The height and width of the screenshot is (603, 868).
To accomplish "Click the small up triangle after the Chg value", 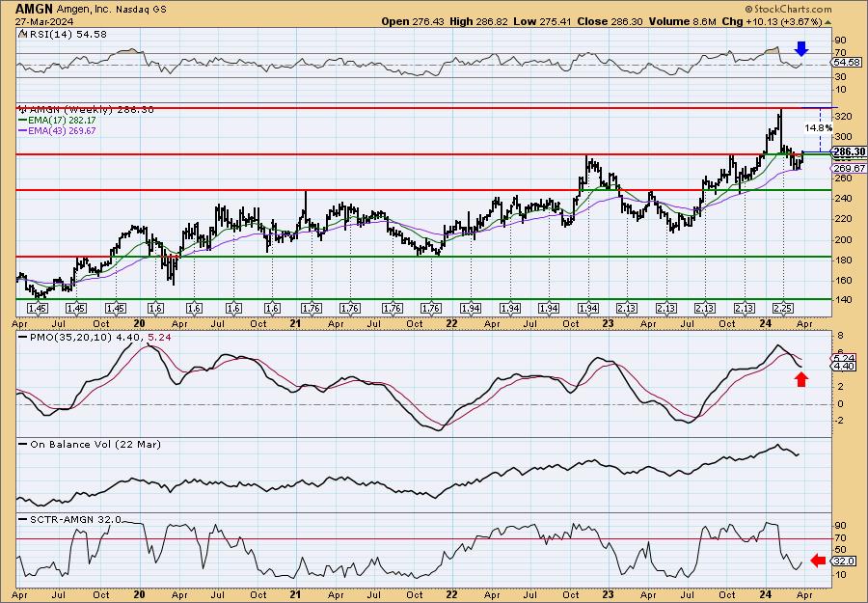I will pyautogui.click(x=828, y=22).
